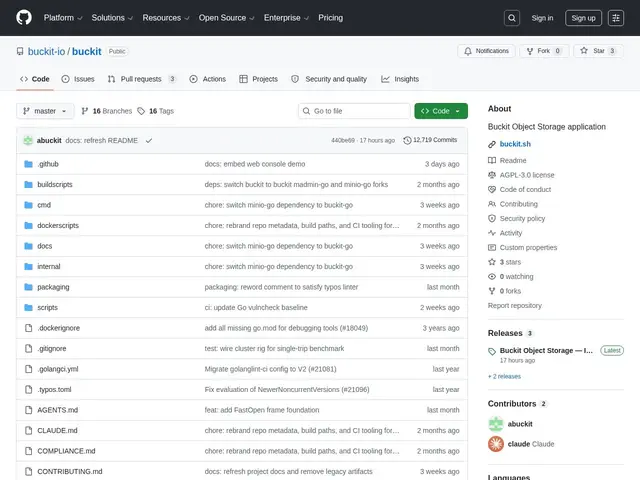
Task: Expand the Platform menu in header
Action: pos(63,18)
